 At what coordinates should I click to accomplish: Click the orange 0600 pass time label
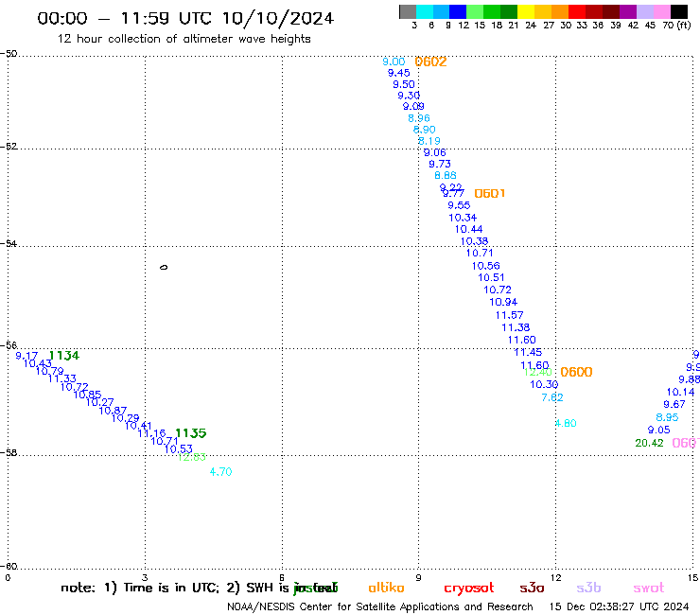pos(576,372)
